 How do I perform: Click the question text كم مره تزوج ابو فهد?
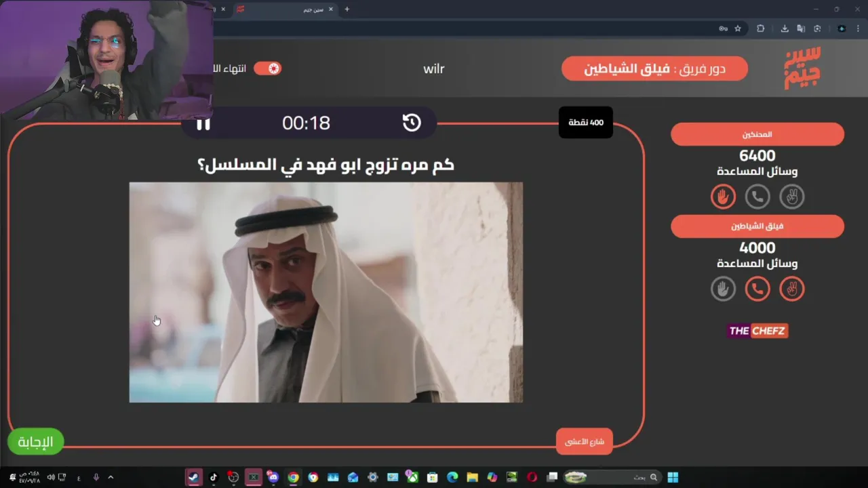pos(326,165)
